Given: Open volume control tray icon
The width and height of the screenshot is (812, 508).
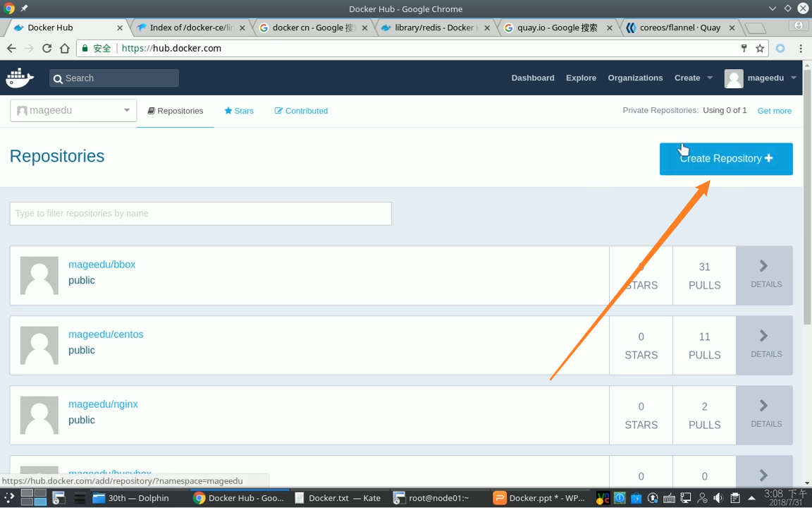Looking at the screenshot, I should 718,498.
